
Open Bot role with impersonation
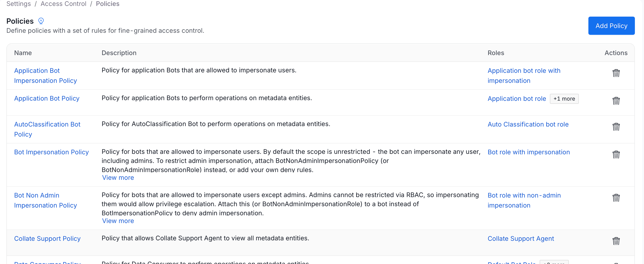point(529,152)
